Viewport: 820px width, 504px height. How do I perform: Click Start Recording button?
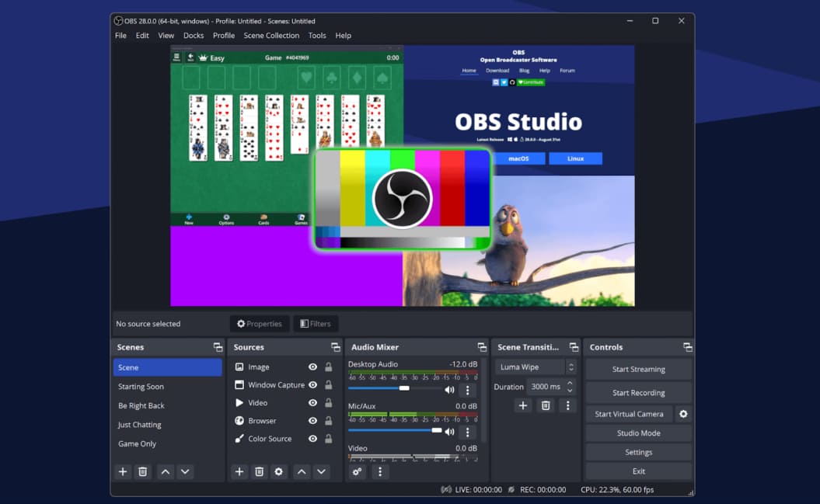[x=639, y=393]
